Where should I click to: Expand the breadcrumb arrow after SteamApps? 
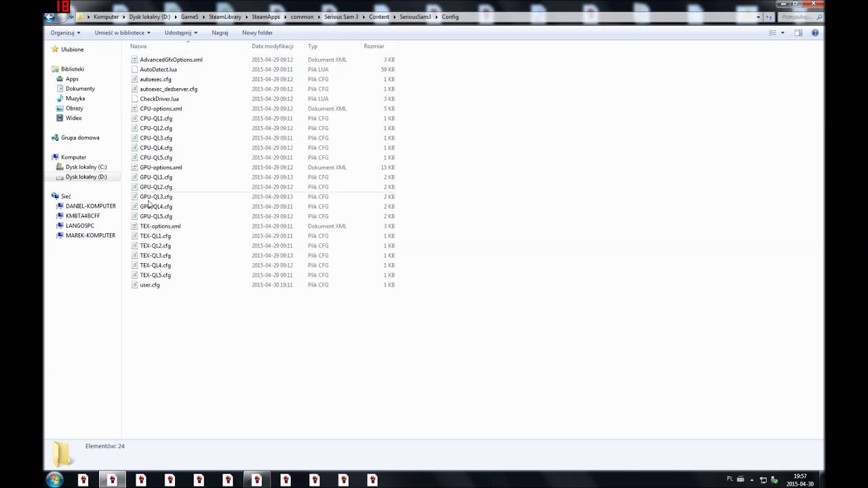[285, 17]
